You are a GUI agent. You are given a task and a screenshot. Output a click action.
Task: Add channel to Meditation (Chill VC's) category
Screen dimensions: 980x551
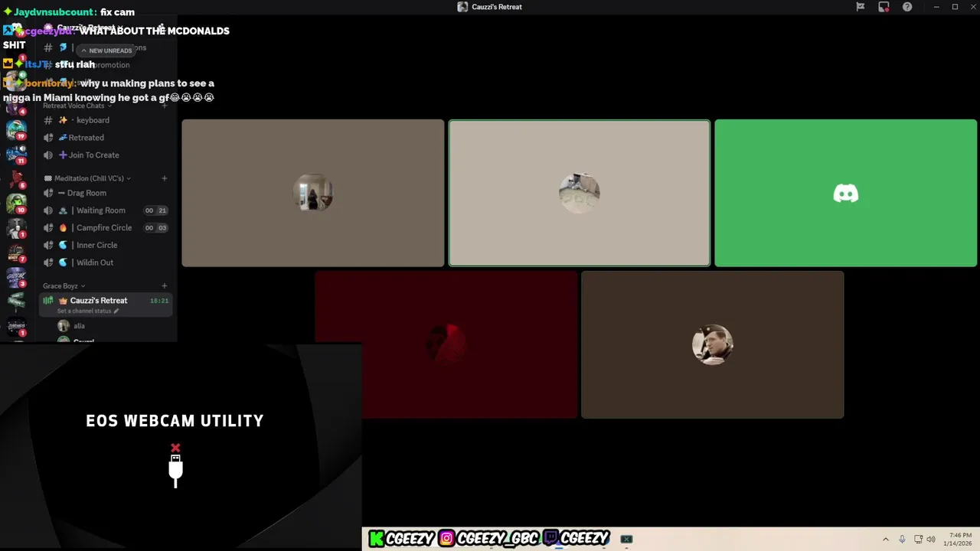[164, 178]
